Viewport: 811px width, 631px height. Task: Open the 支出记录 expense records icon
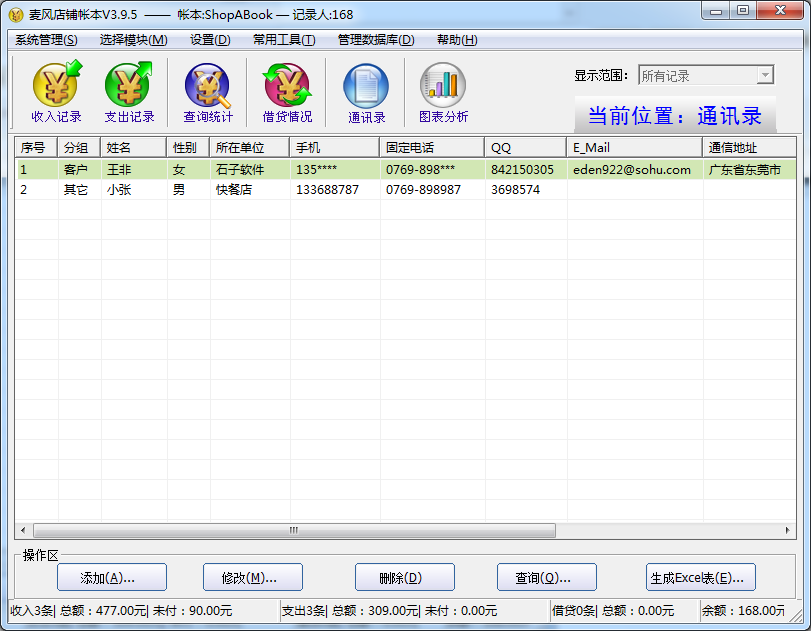(129, 92)
